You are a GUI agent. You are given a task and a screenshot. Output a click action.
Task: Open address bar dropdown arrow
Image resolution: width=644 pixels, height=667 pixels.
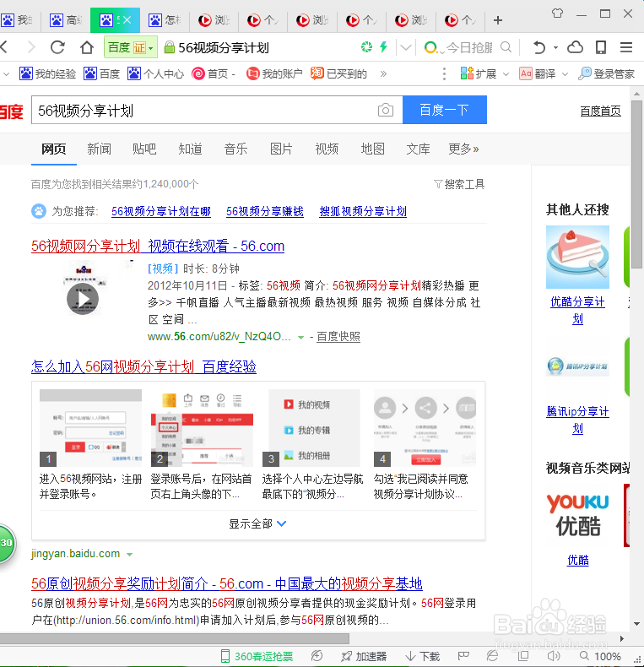coord(406,47)
